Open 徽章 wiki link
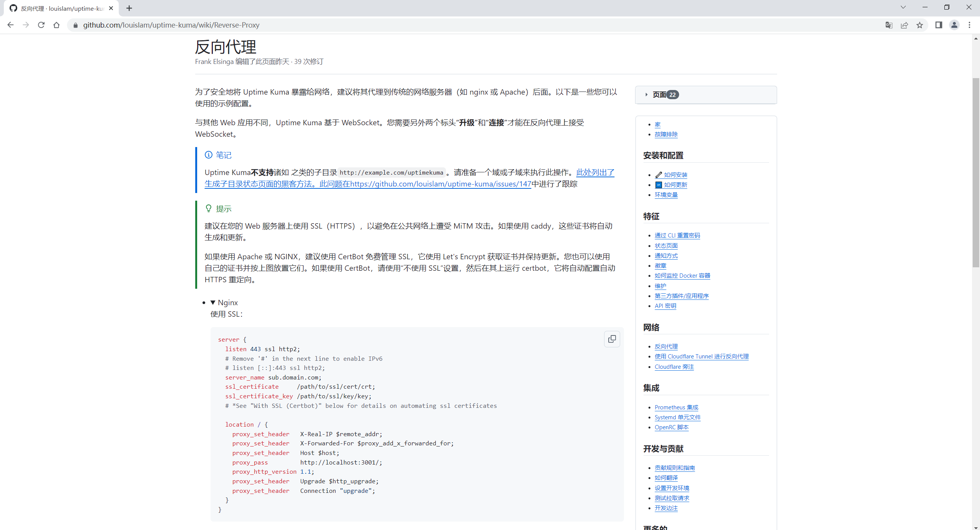The width and height of the screenshot is (980, 530). (x=660, y=266)
